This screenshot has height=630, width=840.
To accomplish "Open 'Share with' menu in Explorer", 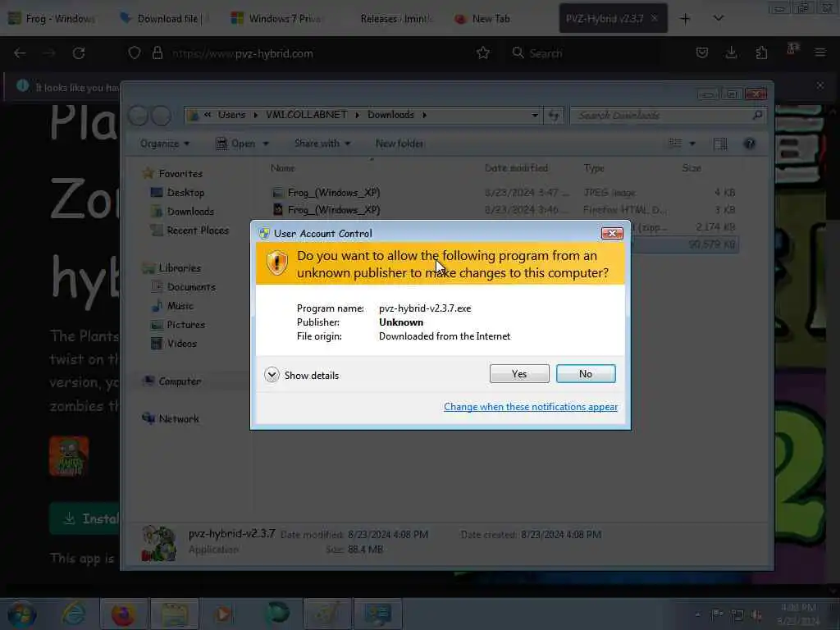I will coord(322,144).
